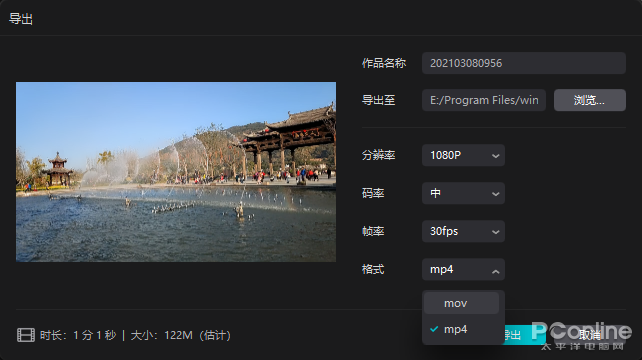
Task: Click the duration text 1 分 1 秒
Action: (x=95, y=335)
